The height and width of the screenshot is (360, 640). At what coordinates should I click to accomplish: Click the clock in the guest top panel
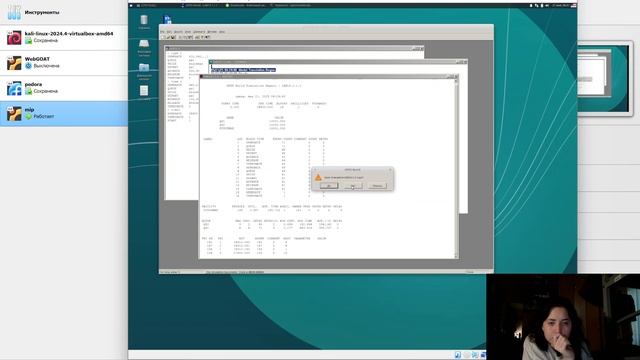pos(561,6)
